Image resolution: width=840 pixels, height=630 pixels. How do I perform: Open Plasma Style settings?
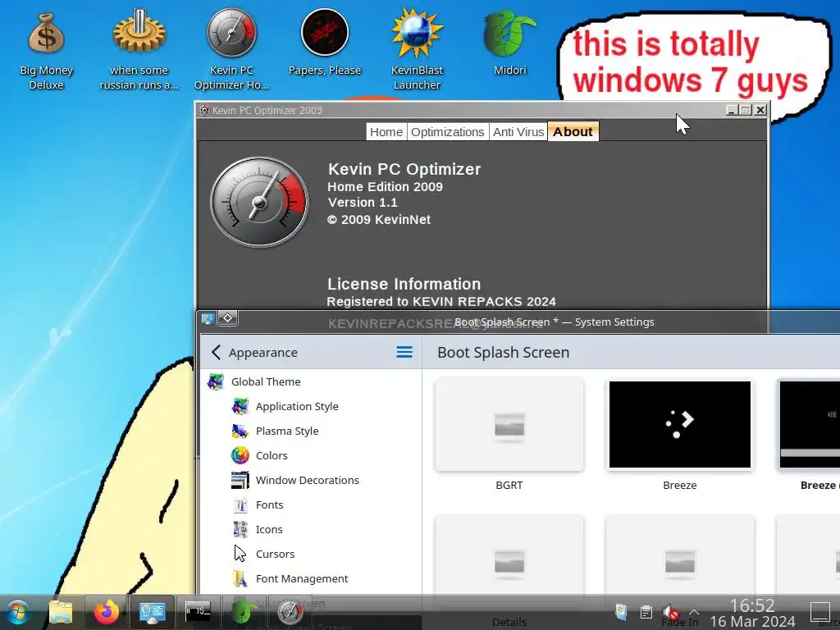tap(311, 431)
